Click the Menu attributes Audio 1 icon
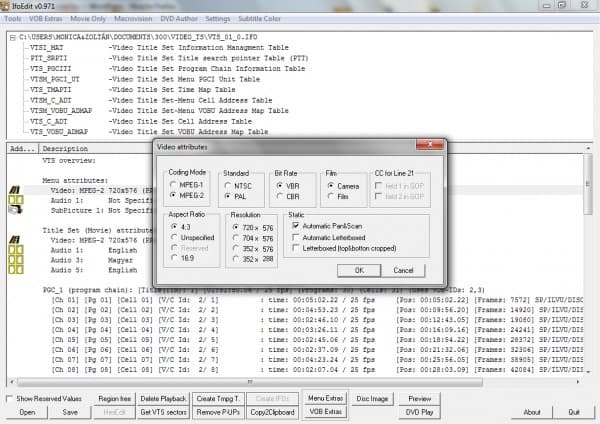Screen dimensions: 600x424 (16, 199)
